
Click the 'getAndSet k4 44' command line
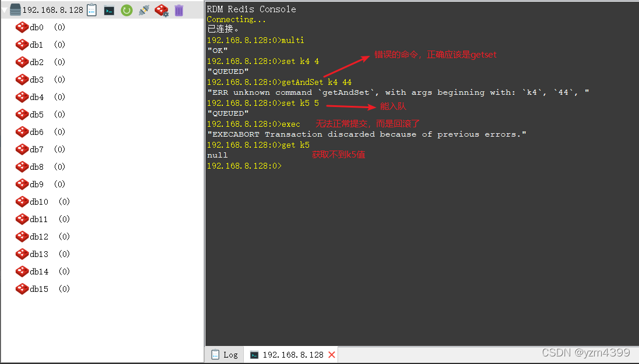point(279,82)
